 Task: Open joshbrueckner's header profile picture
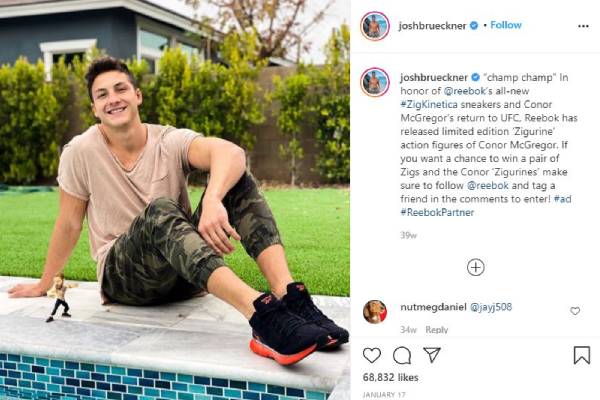pyautogui.click(x=375, y=26)
